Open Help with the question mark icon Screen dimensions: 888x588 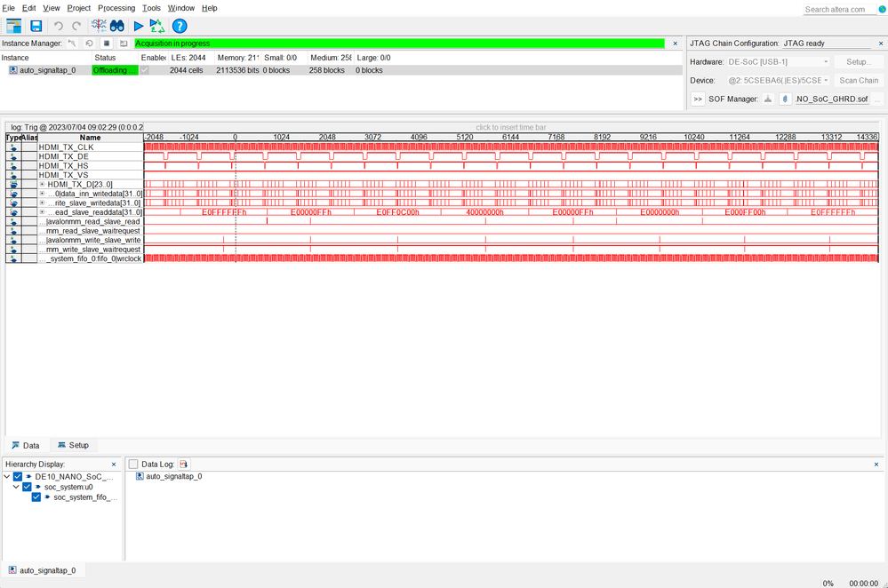click(x=180, y=26)
